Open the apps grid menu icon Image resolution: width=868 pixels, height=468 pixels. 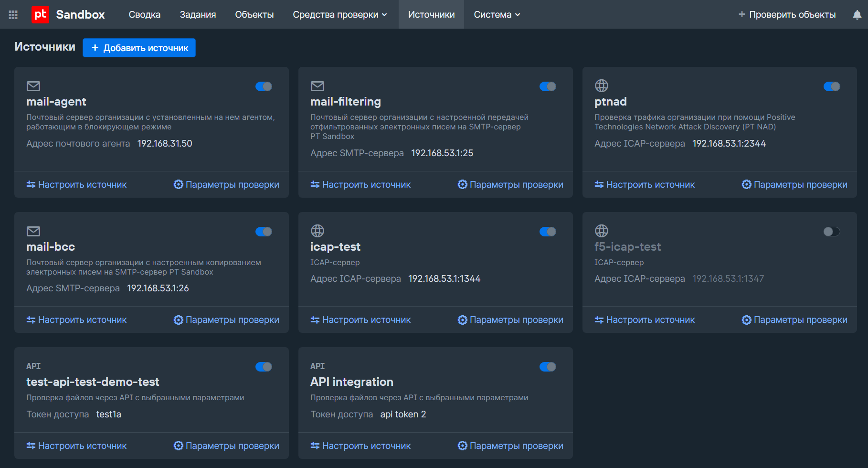coord(13,15)
